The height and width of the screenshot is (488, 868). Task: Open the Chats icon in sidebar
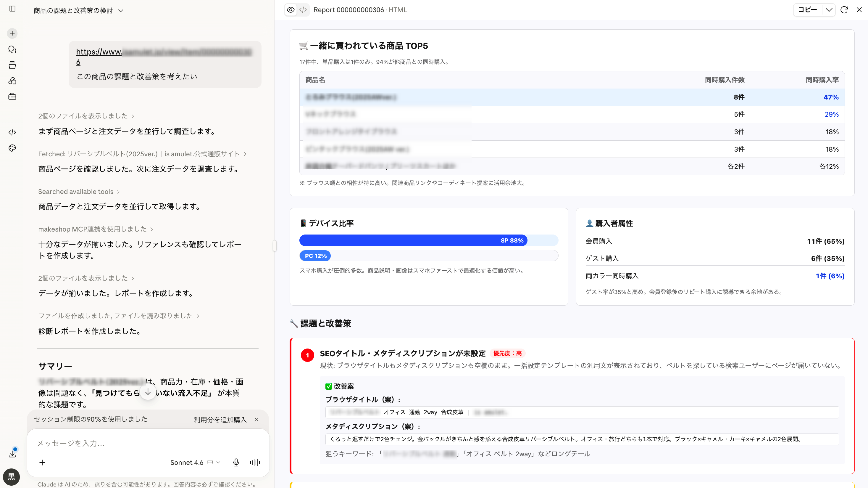click(12, 49)
